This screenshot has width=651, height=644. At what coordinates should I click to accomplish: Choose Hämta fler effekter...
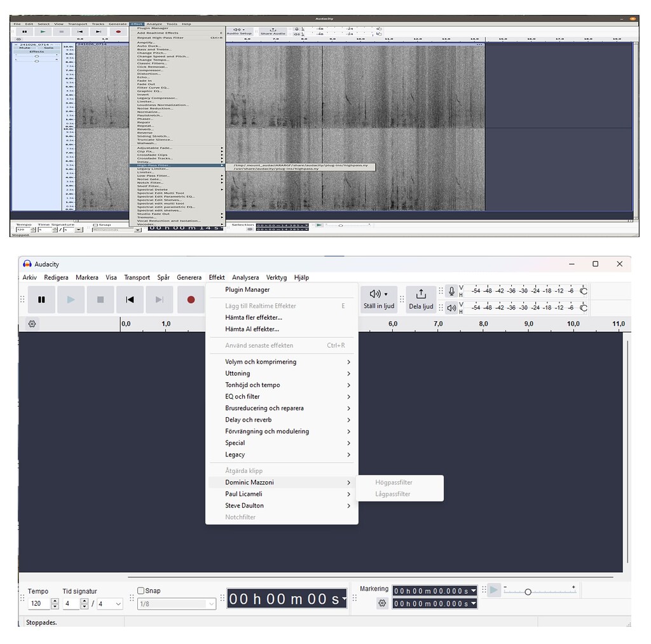282,317
